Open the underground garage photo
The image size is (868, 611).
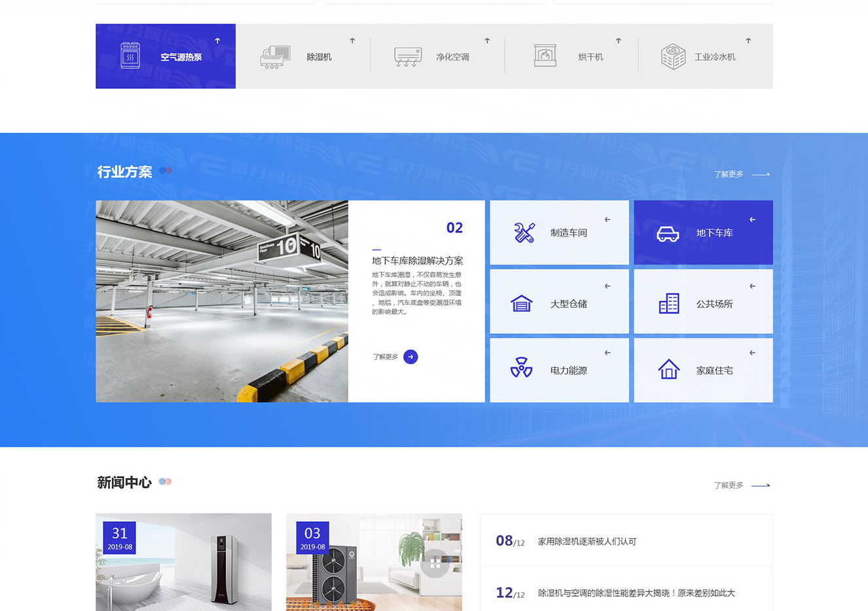click(x=222, y=301)
